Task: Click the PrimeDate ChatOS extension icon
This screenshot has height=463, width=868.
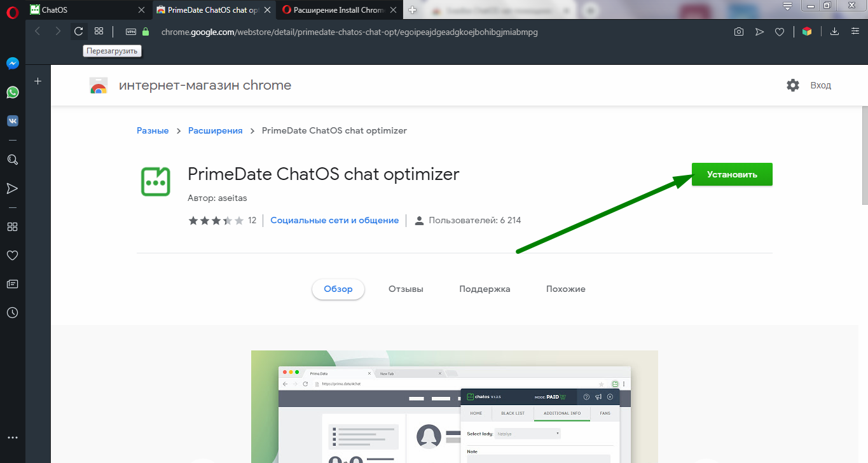Action: tap(156, 181)
